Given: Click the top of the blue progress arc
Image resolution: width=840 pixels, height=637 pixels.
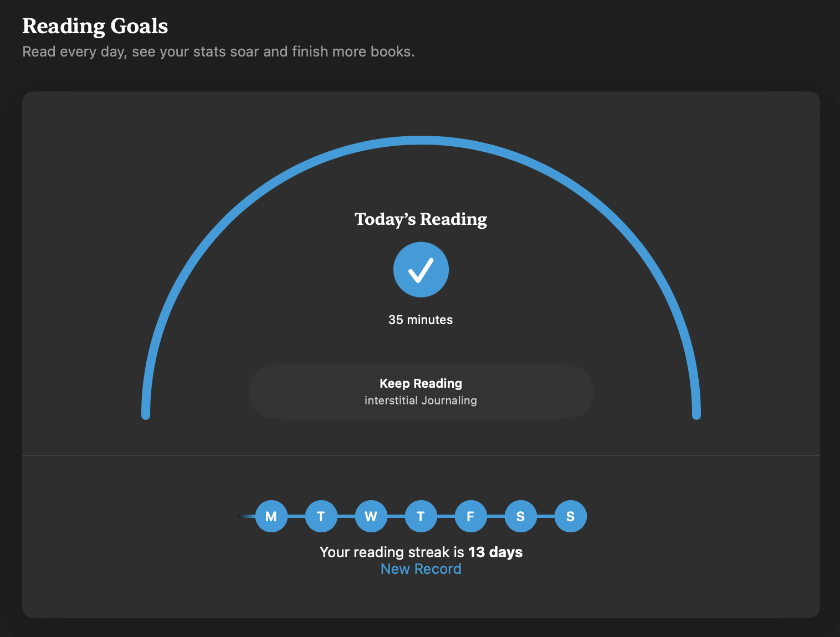Looking at the screenshot, I should click(421, 140).
